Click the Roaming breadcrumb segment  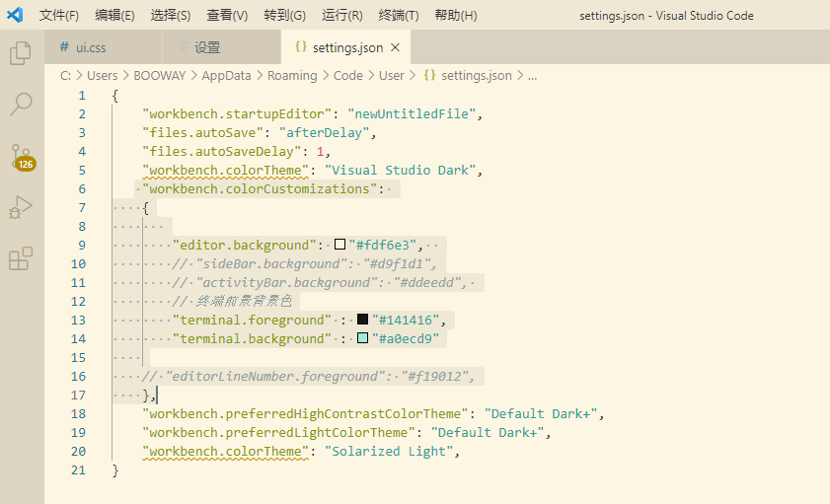point(292,76)
